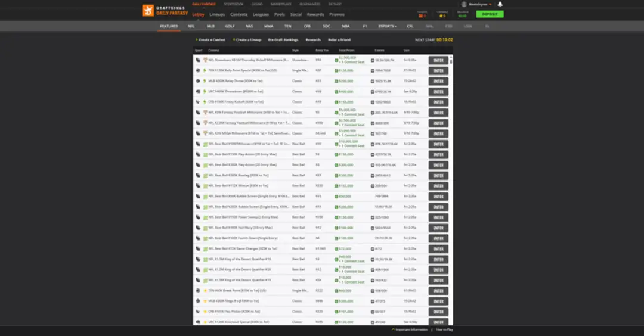The height and width of the screenshot is (336, 644).
Task: Click the NFL Best Ball Hail Mary contest name
Action: point(241,228)
